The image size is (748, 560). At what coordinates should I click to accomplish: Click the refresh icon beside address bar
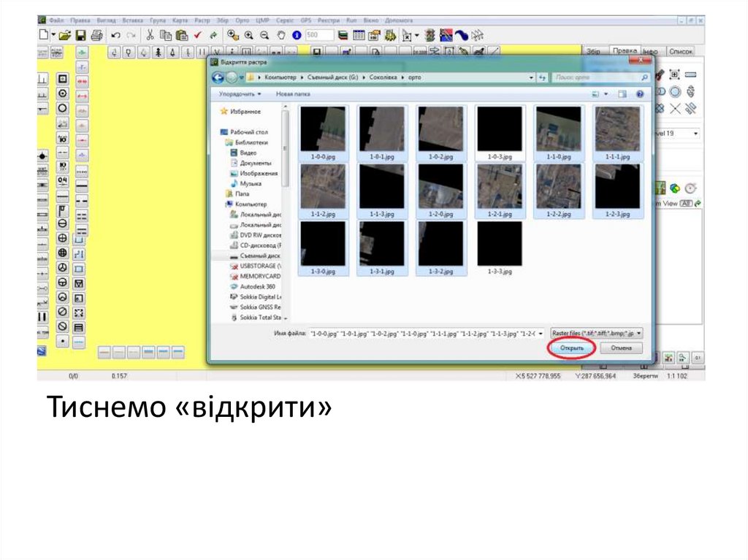pos(542,77)
